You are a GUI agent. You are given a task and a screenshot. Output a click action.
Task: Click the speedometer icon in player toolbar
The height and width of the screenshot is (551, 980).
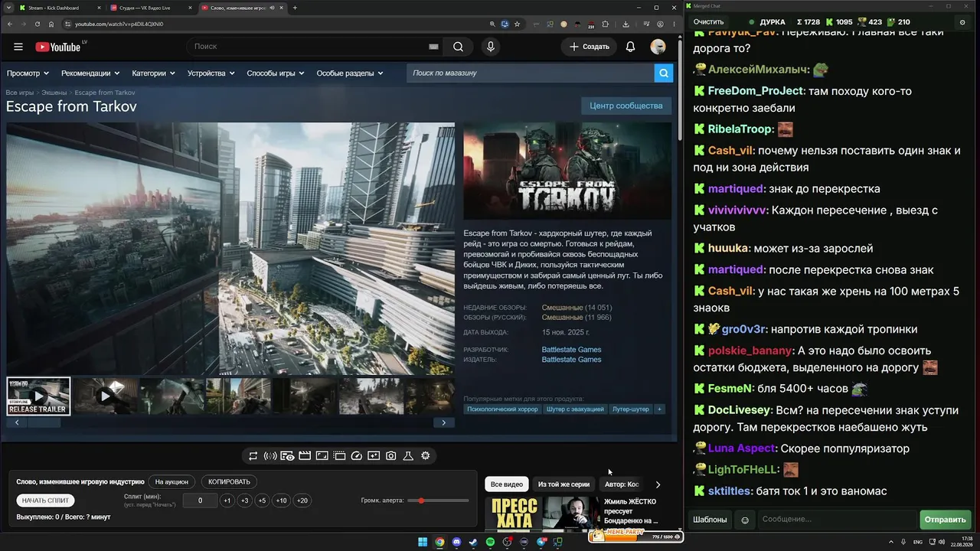coord(356,456)
